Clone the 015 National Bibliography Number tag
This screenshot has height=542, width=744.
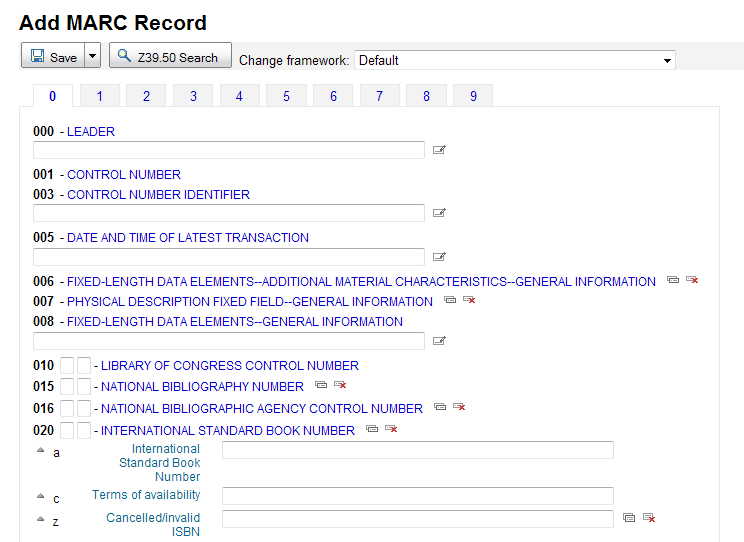[321, 385]
